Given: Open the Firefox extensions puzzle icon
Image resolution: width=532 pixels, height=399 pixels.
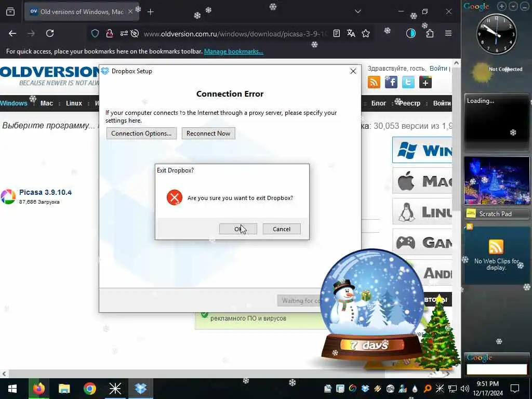Looking at the screenshot, I should click(430, 33).
